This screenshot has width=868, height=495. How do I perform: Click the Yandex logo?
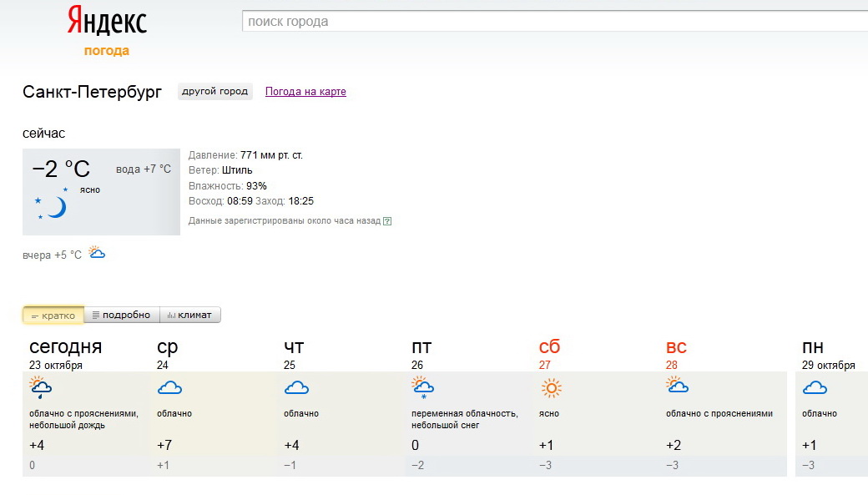pyautogui.click(x=107, y=22)
